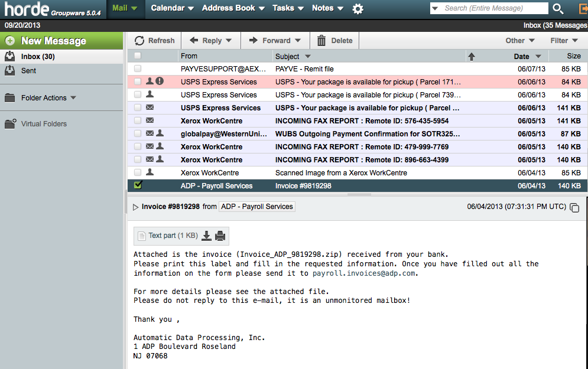Click the sort direction up arrow

click(x=472, y=57)
